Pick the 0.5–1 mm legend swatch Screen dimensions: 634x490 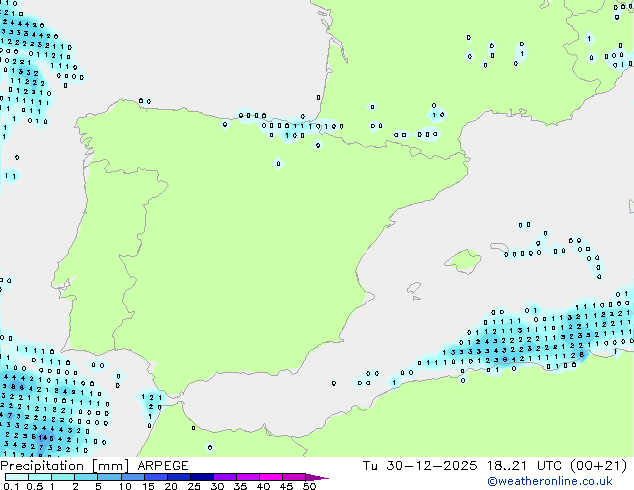pyautogui.click(x=40, y=477)
